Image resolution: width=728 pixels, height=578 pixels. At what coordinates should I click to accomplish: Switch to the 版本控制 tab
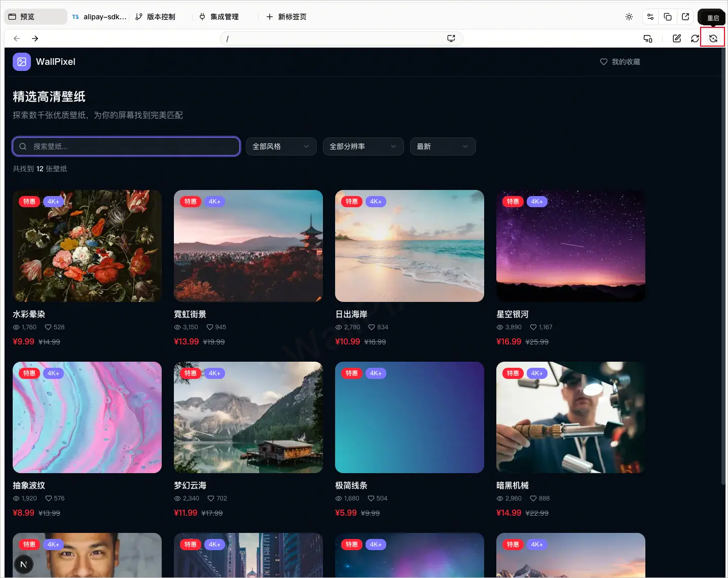coord(156,17)
